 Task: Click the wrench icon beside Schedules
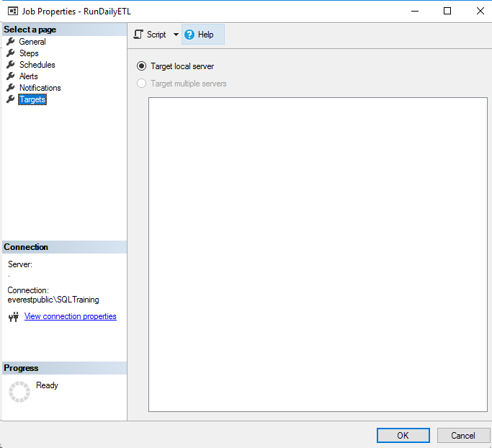pos(11,65)
